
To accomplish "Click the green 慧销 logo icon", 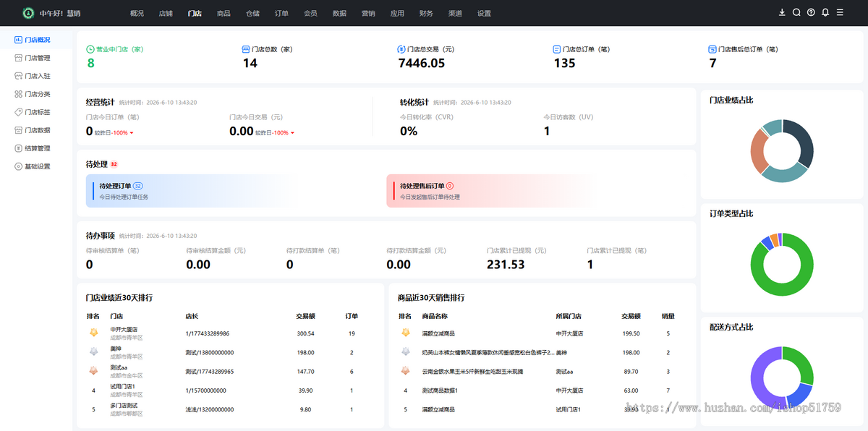I will [x=28, y=13].
